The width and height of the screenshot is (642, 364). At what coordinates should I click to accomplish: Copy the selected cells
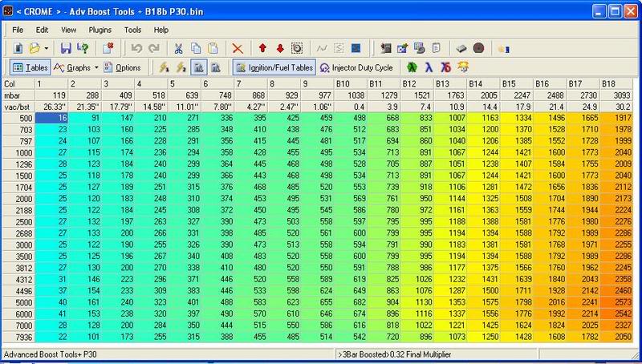pyautogui.click(x=196, y=48)
